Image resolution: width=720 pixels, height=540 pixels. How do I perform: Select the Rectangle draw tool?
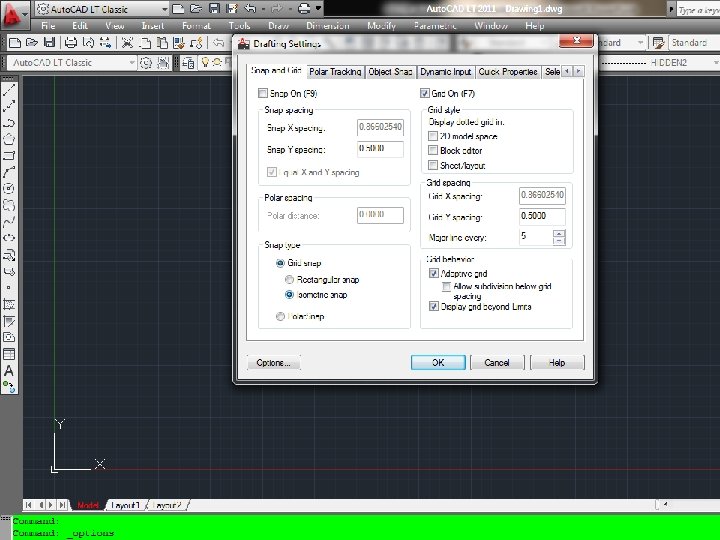9,155
